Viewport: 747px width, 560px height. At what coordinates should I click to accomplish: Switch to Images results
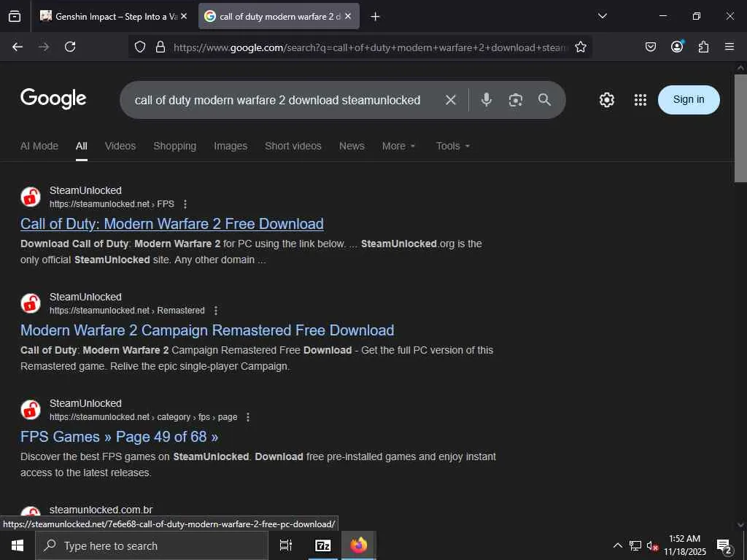point(231,146)
